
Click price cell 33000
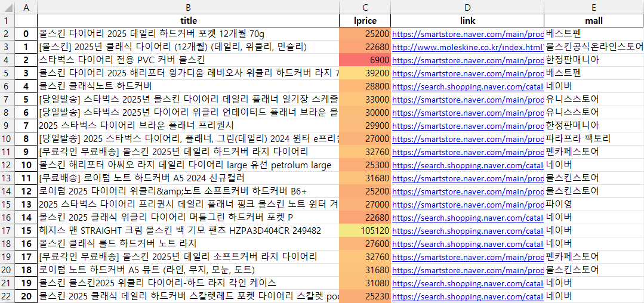[x=365, y=100]
